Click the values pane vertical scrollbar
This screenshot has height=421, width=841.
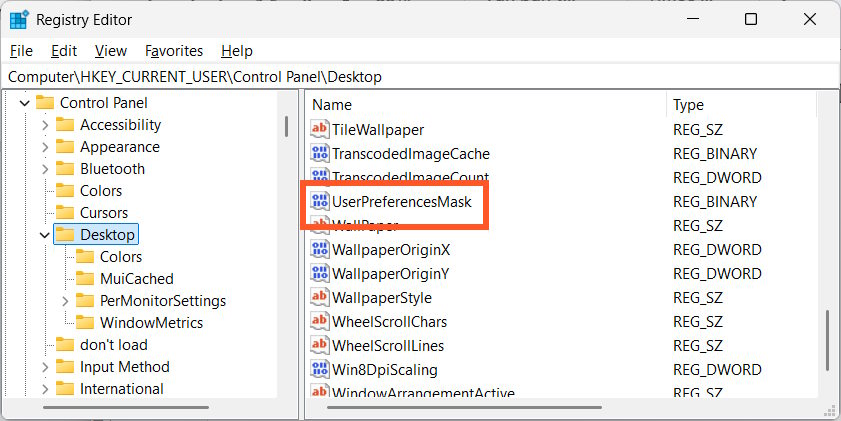[x=826, y=340]
